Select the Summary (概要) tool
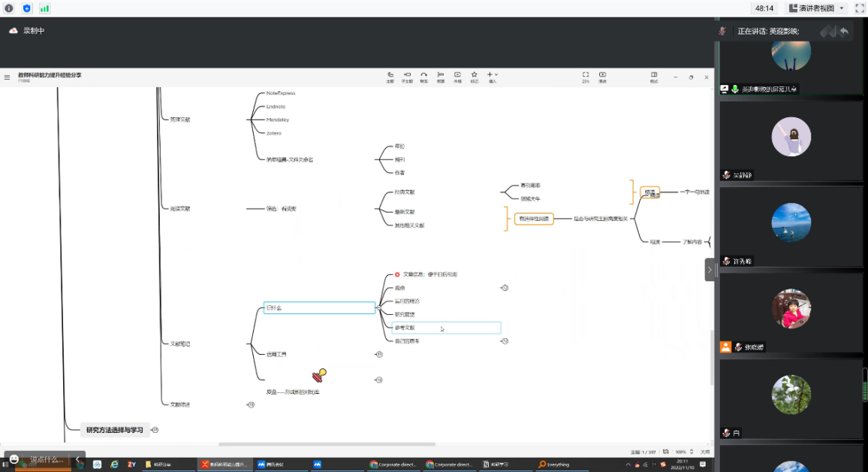The height and width of the screenshot is (472, 868). (x=441, y=77)
